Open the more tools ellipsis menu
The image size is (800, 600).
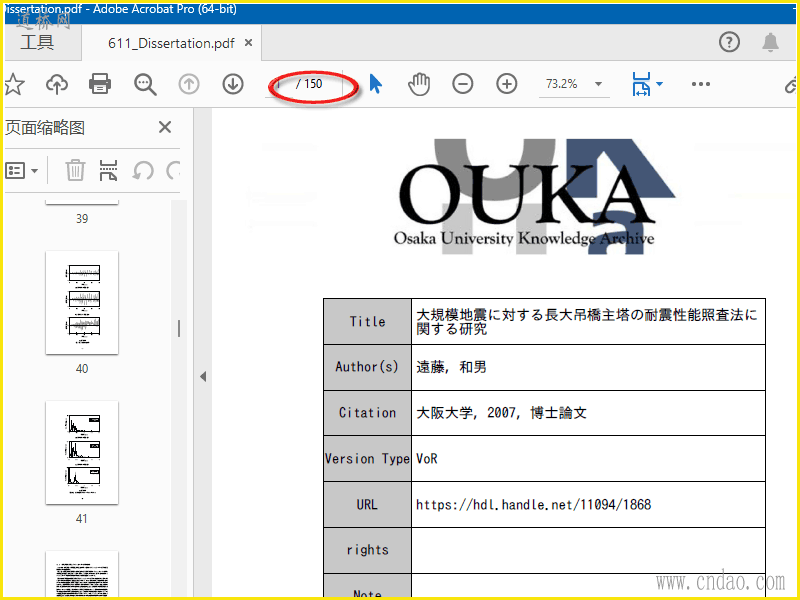pyautogui.click(x=701, y=84)
